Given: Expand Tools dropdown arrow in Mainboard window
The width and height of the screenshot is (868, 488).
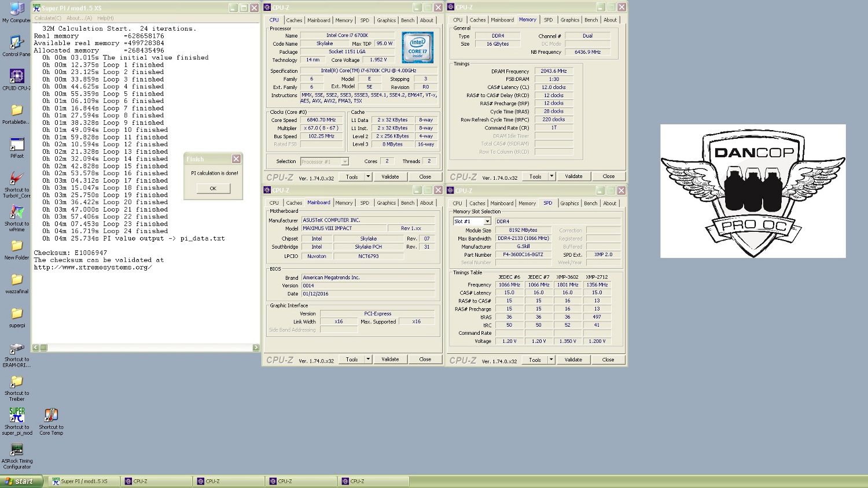Looking at the screenshot, I should (x=368, y=360).
